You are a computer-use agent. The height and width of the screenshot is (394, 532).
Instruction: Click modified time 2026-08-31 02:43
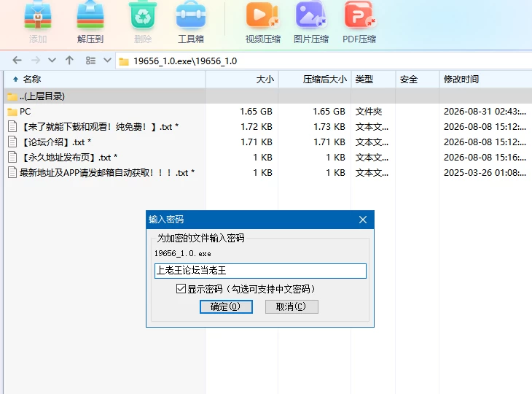pyautogui.click(x=485, y=112)
